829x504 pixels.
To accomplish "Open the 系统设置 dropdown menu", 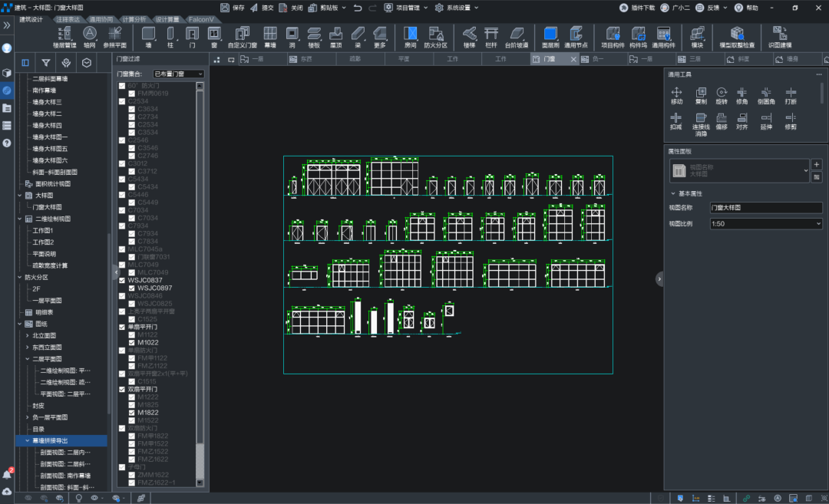I will [457, 8].
